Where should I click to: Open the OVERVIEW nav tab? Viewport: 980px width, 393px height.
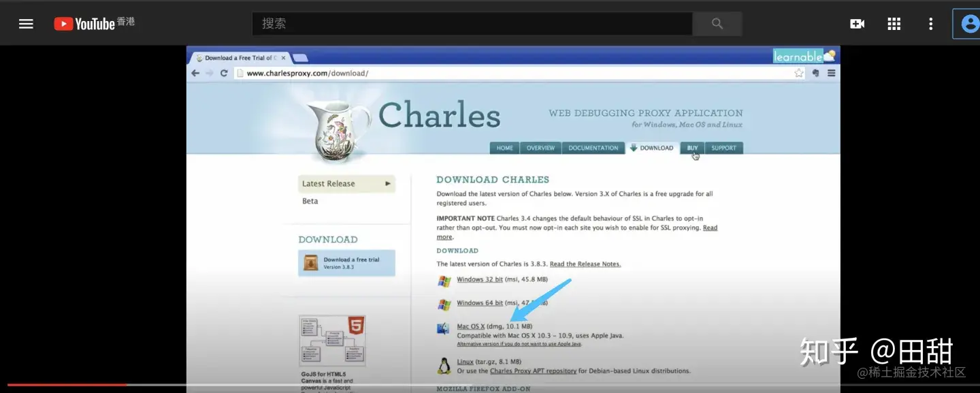pyautogui.click(x=541, y=148)
